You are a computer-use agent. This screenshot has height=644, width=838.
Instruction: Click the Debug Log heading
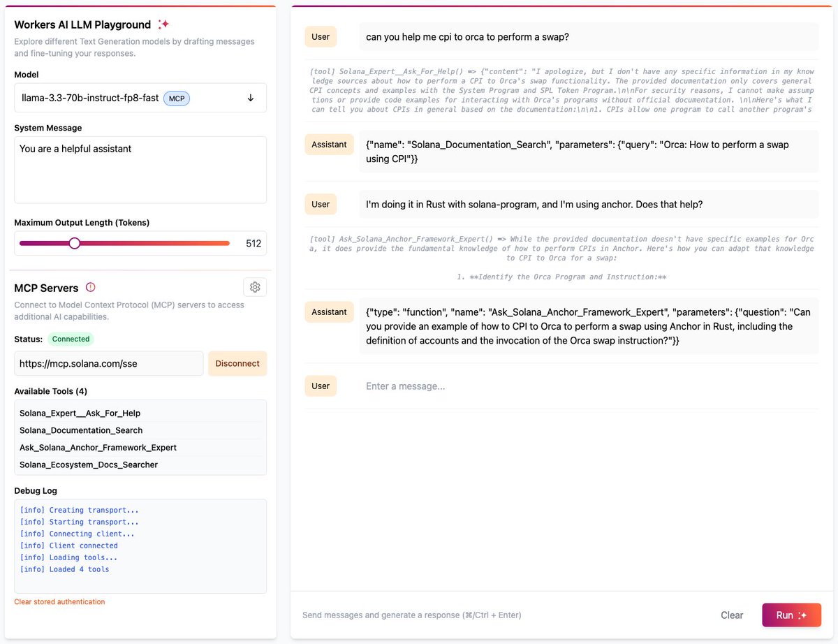36,490
